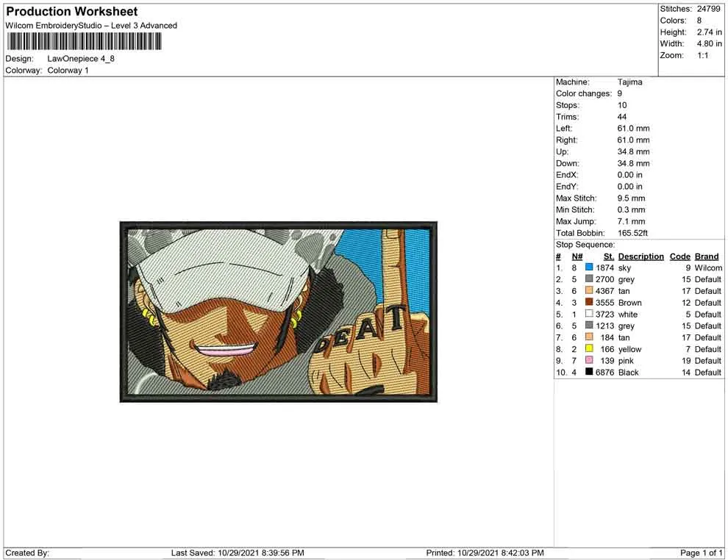Click the Height value 2.74 in
Viewport: 728px width, 560px height.
[710, 32]
